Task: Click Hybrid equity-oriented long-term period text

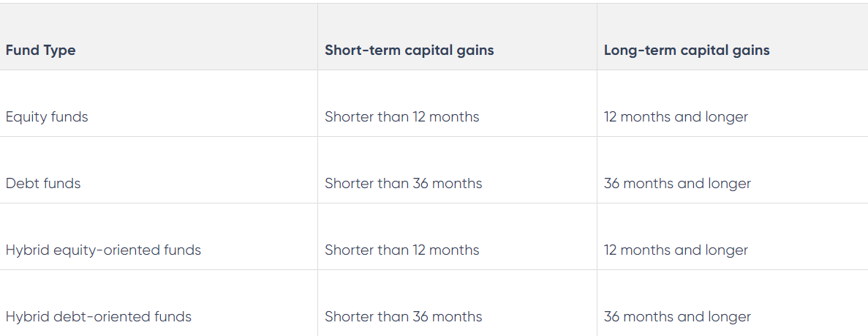Action: click(x=676, y=250)
